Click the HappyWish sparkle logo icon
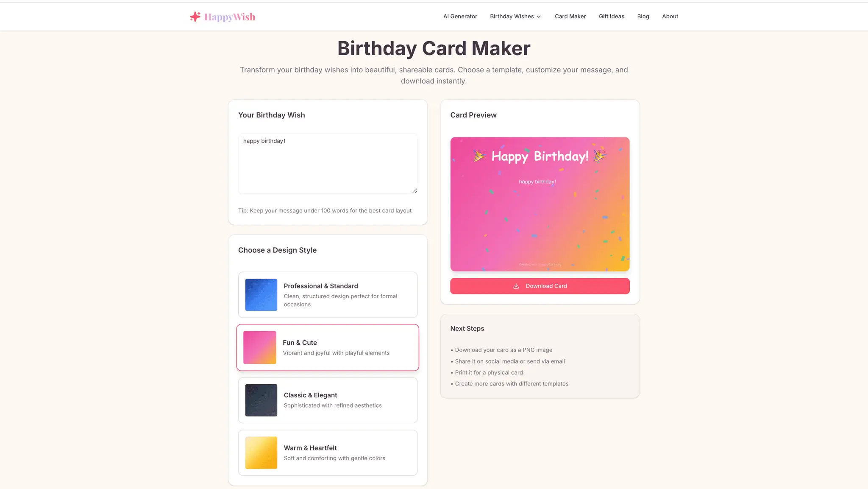868x489 pixels. pyautogui.click(x=195, y=17)
